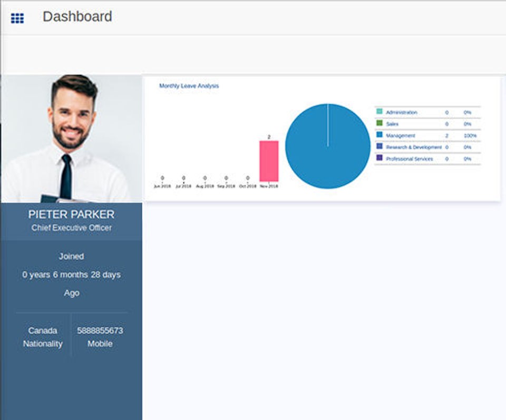Click the Jun 2018 axis label
Screen dimensions: 506x420
[162, 186]
